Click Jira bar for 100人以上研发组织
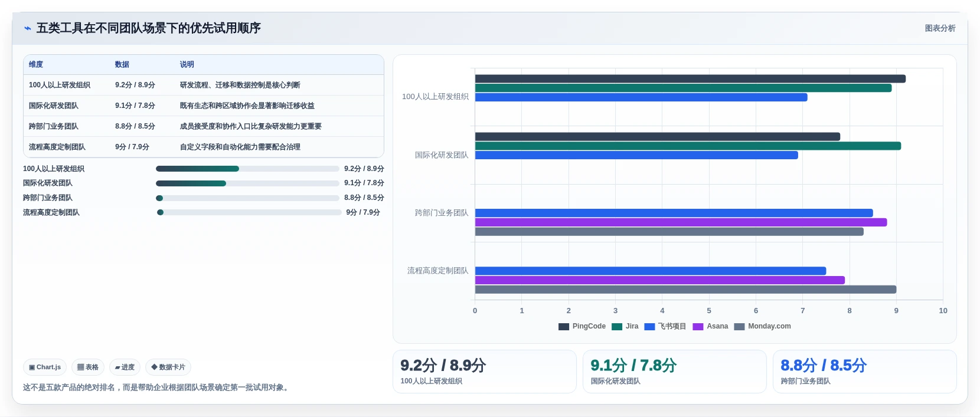Screen dimensions: 980x417 683,88
